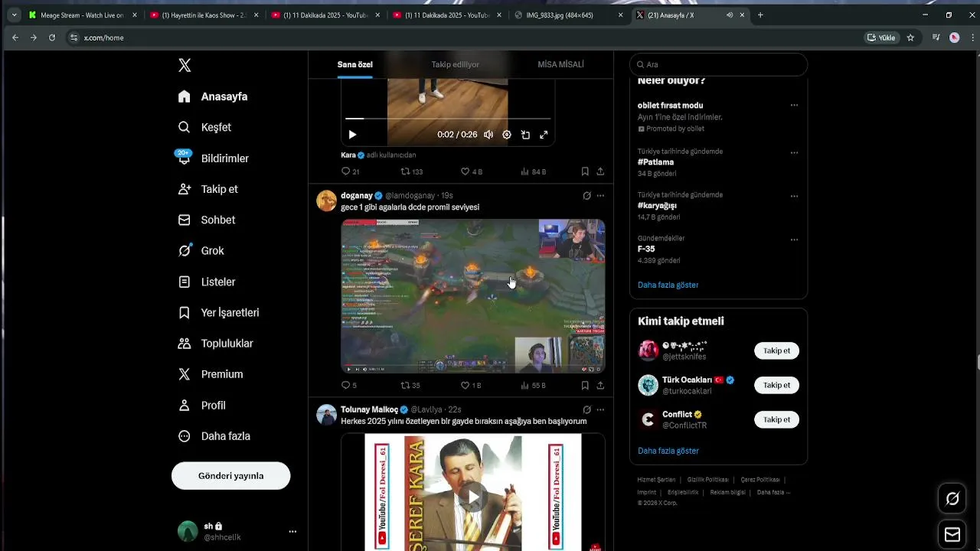Switch to Takip ediliyor tab
The width and height of the screenshot is (980, 551).
(x=456, y=64)
